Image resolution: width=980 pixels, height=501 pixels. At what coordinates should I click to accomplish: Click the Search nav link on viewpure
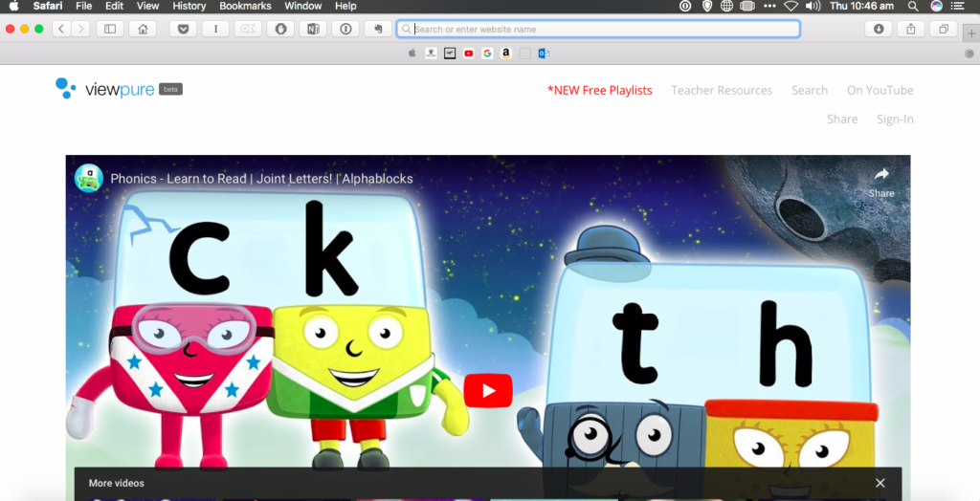click(810, 91)
